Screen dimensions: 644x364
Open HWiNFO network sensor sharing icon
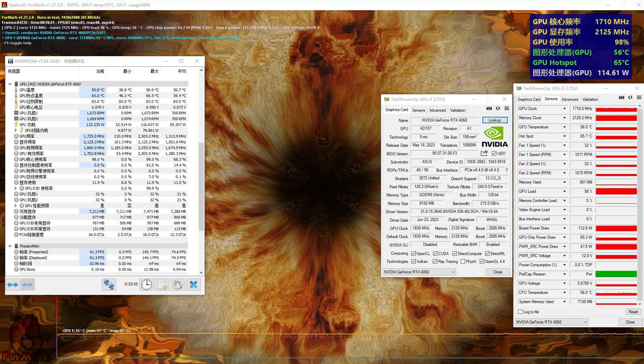click(x=109, y=284)
